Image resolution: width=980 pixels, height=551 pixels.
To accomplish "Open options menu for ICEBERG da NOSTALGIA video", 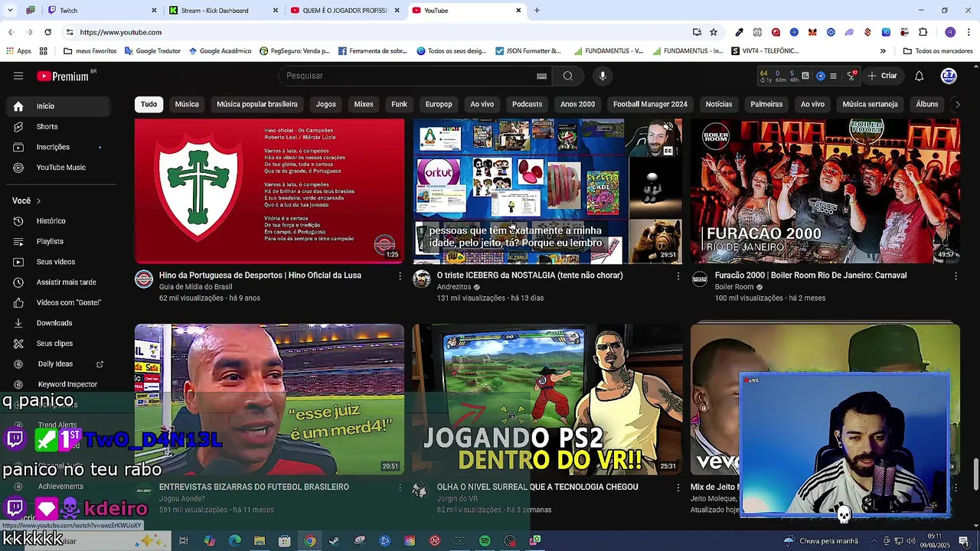I will coord(678,275).
